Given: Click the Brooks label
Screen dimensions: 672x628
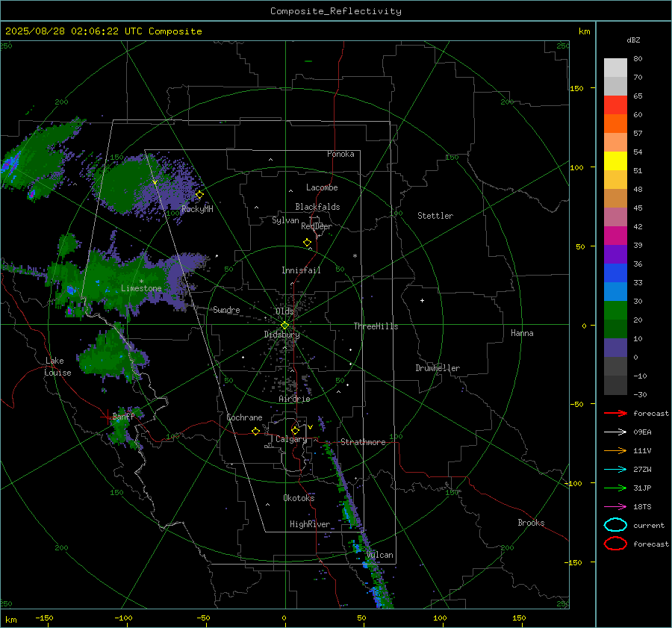Looking at the screenshot, I should [531, 523].
